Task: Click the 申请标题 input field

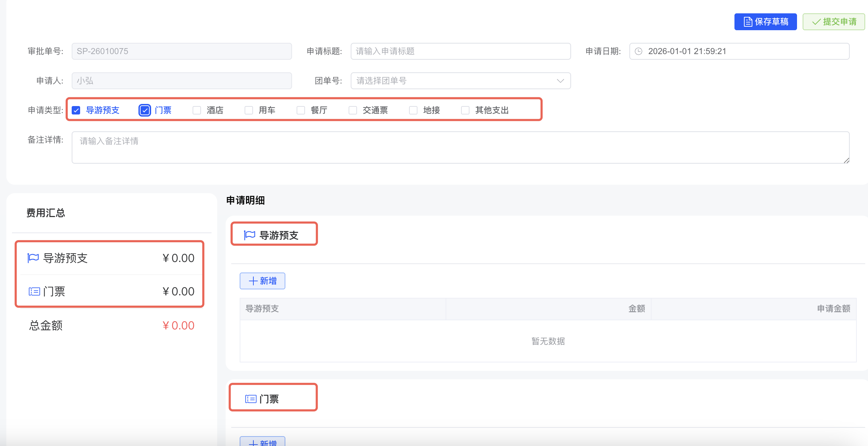Action: [460, 51]
